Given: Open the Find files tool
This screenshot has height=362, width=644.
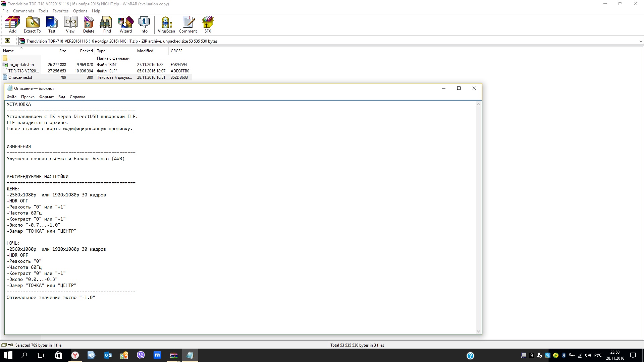Looking at the screenshot, I should click(x=107, y=25).
